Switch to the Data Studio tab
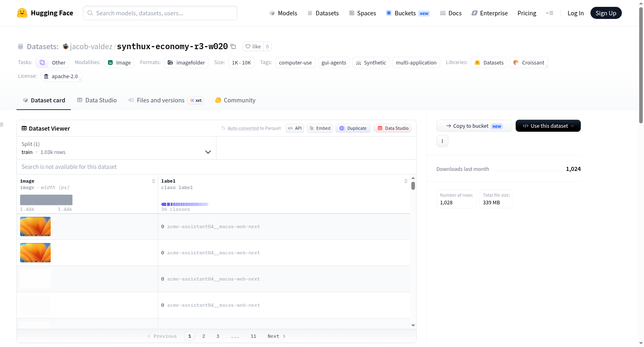Image resolution: width=644 pixels, height=347 pixels. tap(97, 100)
